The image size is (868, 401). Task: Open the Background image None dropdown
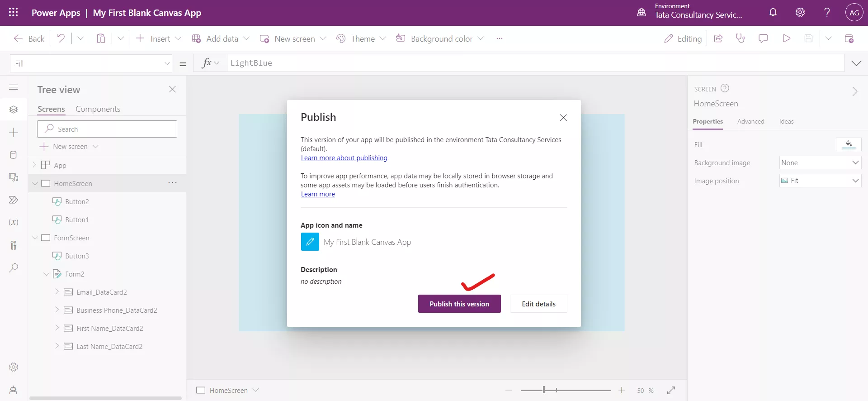coord(820,162)
